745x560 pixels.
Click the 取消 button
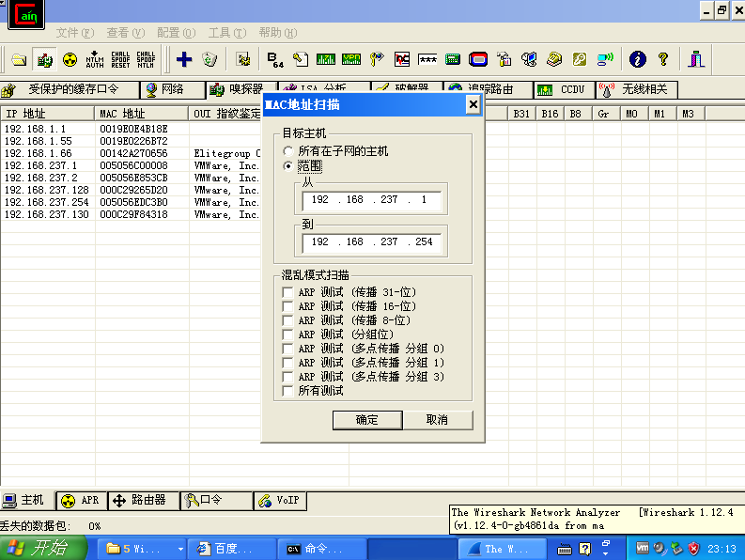pos(437,420)
